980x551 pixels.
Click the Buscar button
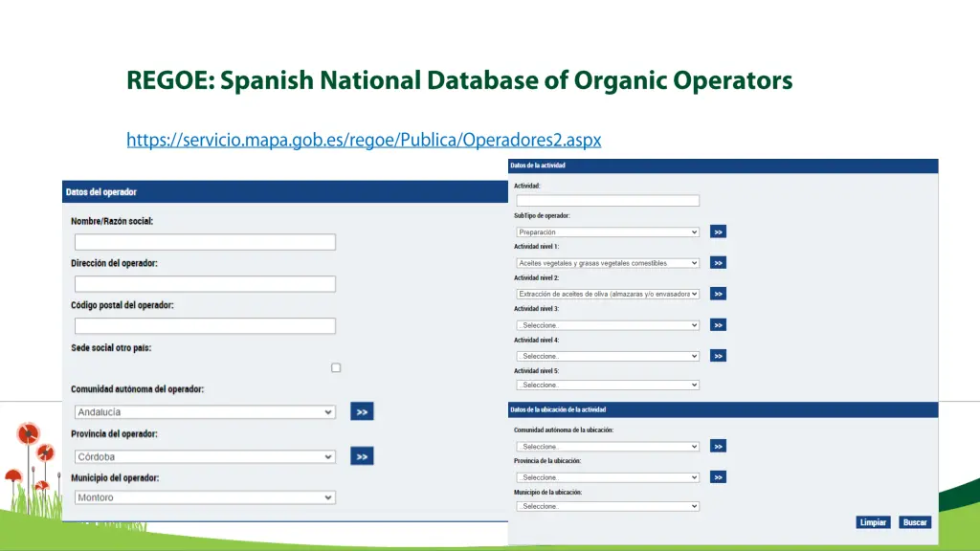tap(915, 522)
